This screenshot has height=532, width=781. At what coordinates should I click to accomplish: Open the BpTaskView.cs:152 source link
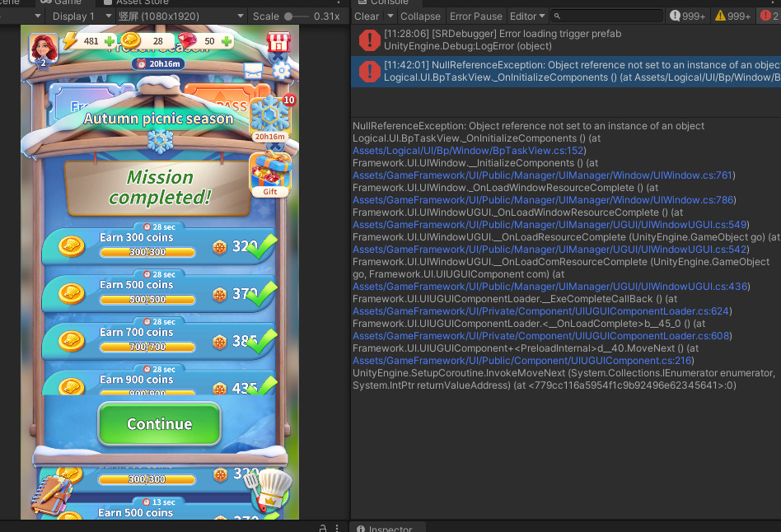pyautogui.click(x=469, y=151)
